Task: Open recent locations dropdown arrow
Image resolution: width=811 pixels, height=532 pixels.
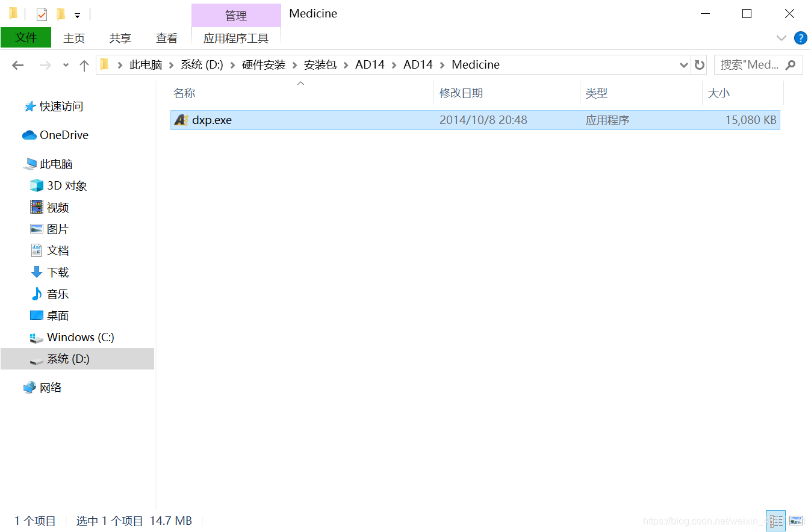Action: pyautogui.click(x=66, y=65)
